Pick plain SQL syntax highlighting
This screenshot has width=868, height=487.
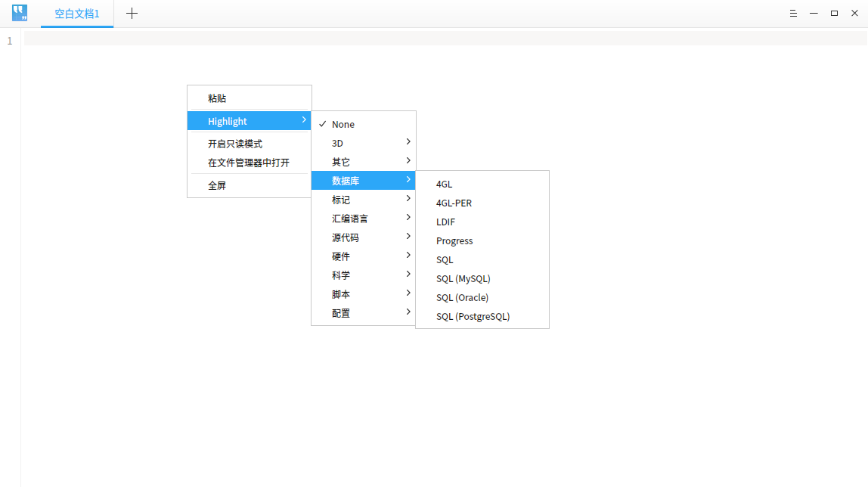pos(482,259)
